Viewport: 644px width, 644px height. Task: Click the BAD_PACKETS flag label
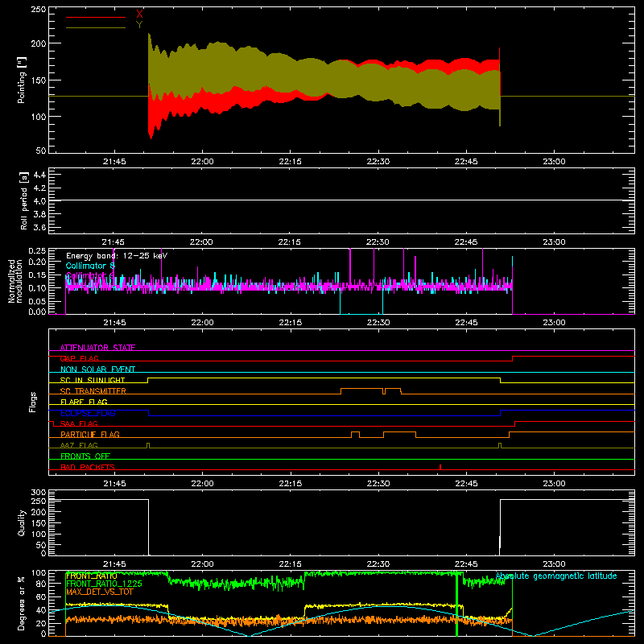[88, 467]
